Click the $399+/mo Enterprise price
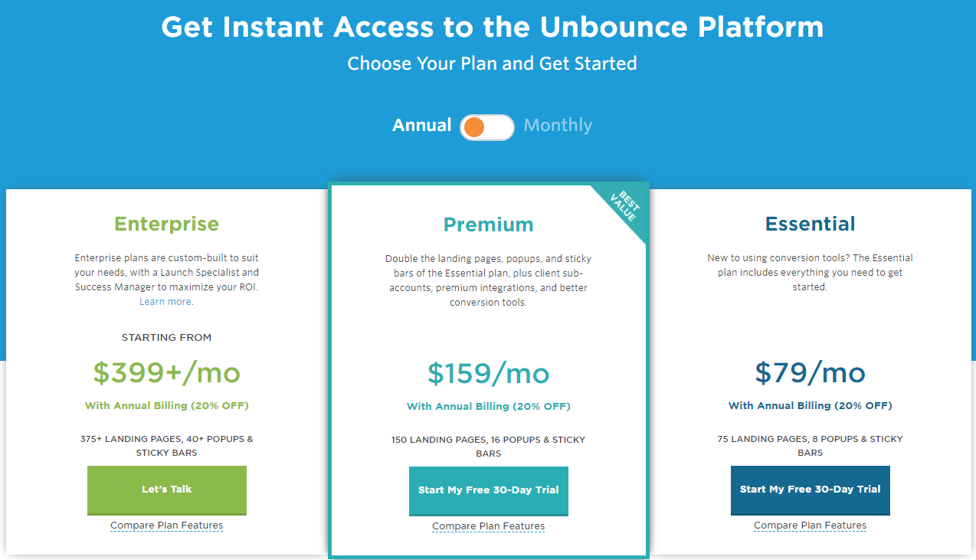This screenshot has height=560, width=976. coord(167,373)
